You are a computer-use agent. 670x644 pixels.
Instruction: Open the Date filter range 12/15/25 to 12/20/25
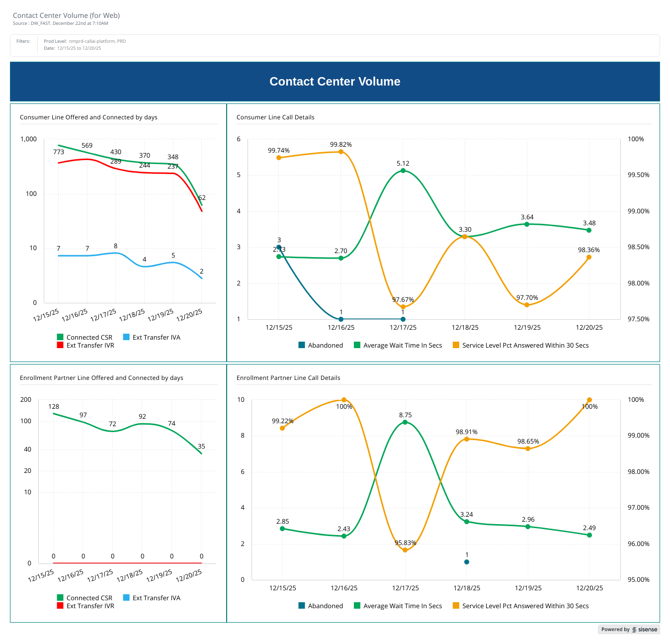[79, 48]
